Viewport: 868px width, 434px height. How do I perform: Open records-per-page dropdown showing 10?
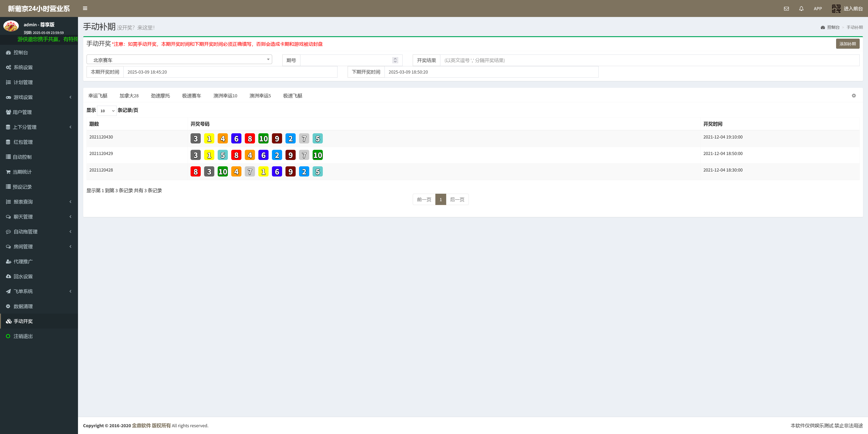pyautogui.click(x=107, y=111)
